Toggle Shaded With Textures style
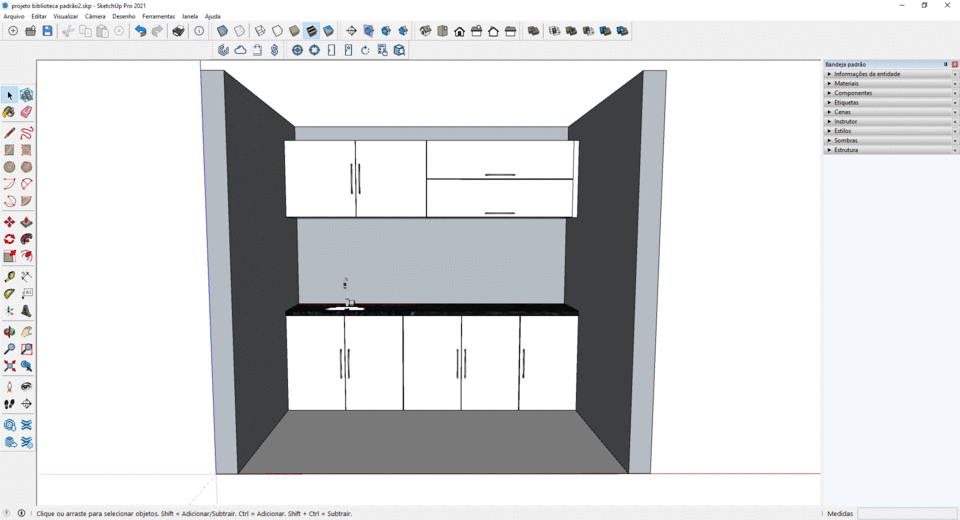The image size is (960, 520). tap(312, 31)
